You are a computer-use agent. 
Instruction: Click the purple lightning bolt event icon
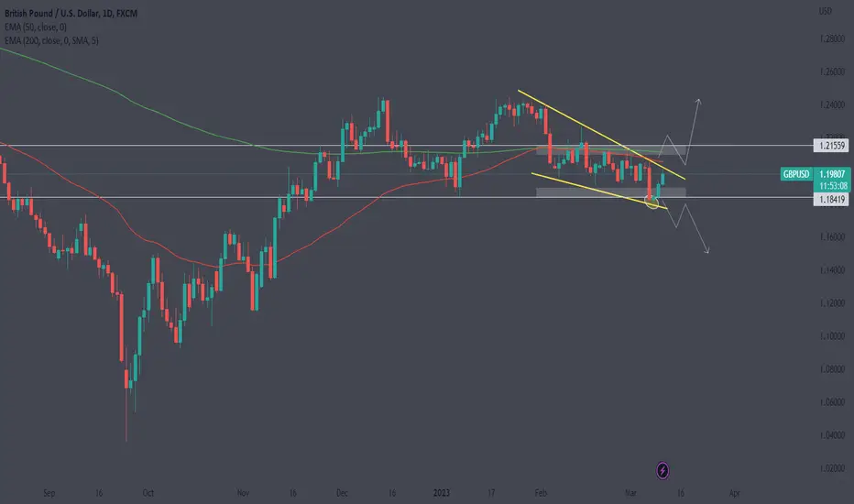pos(662,470)
